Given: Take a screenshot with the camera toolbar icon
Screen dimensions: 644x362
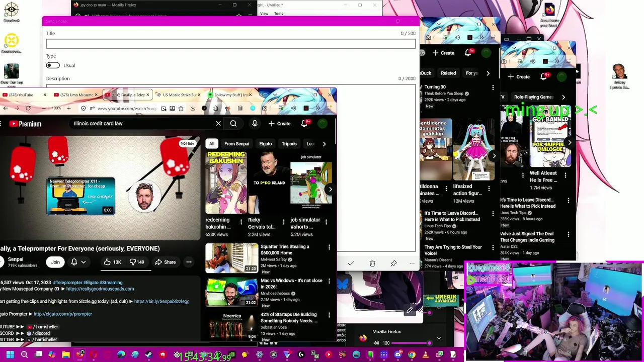Looking at the screenshot, I should (x=265, y=108).
